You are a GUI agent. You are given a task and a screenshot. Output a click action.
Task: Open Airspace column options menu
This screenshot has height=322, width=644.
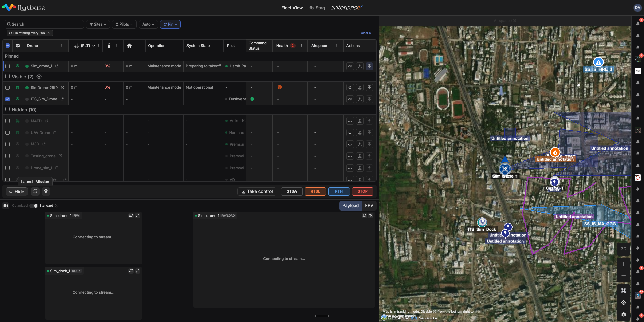337,46
